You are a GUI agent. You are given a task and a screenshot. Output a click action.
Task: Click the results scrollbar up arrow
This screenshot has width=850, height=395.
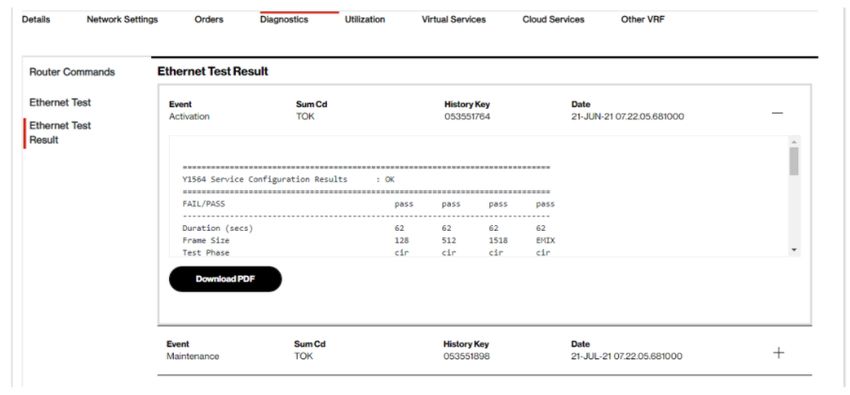point(794,142)
